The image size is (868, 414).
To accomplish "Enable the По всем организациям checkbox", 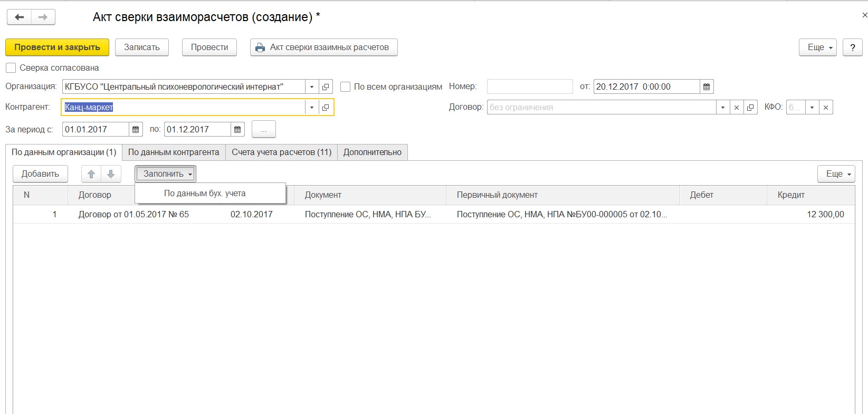I will (346, 86).
